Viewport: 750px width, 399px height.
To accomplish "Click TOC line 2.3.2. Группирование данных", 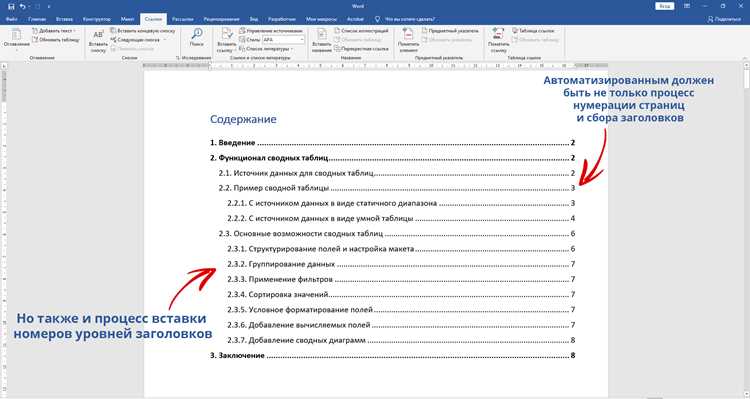I will 401,264.
